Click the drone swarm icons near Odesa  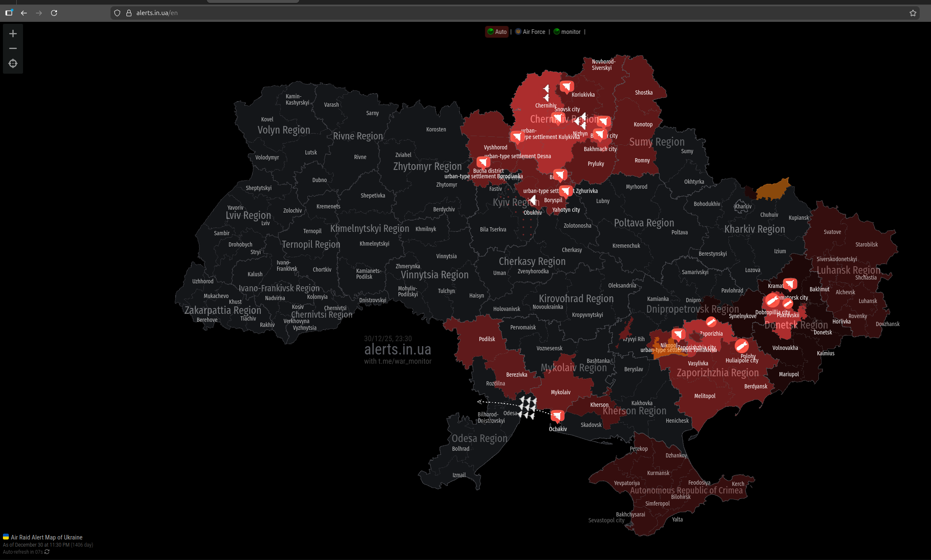point(527,407)
